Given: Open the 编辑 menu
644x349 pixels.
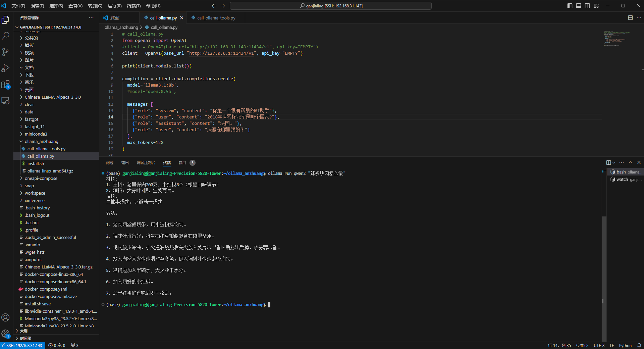Looking at the screenshot, I should click(x=37, y=6).
